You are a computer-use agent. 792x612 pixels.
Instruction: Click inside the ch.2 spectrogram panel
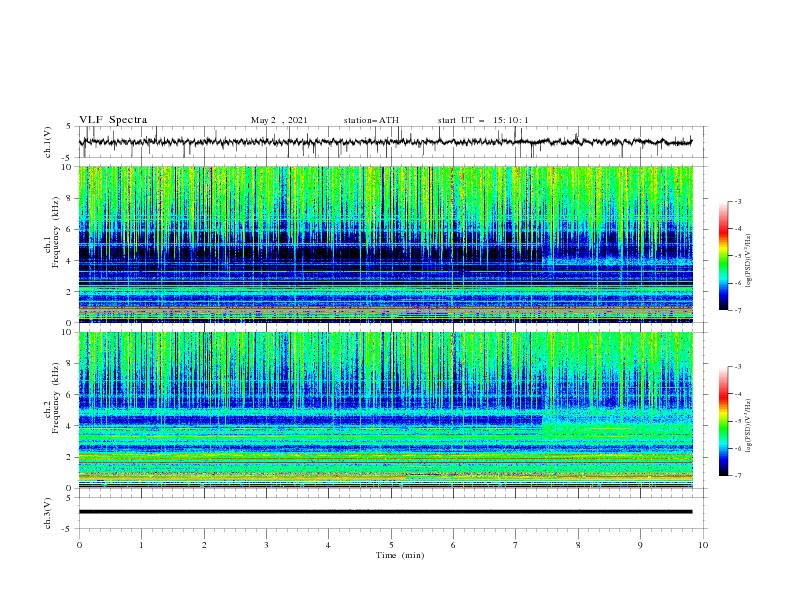386,410
